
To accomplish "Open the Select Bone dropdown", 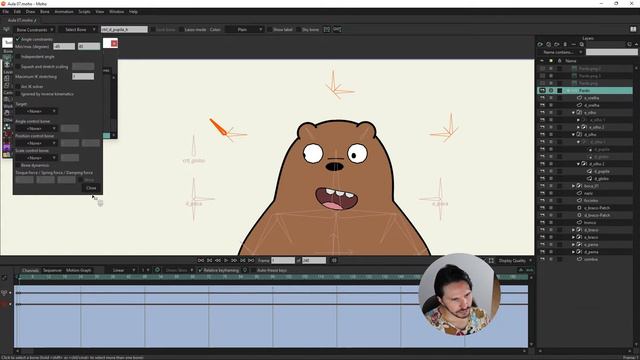I will coord(78,30).
